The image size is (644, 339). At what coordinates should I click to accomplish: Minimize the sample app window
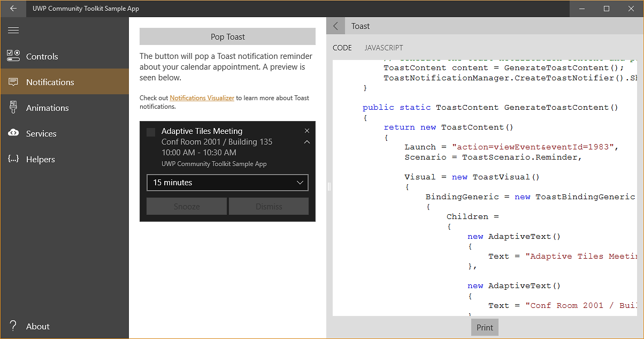coord(582,9)
